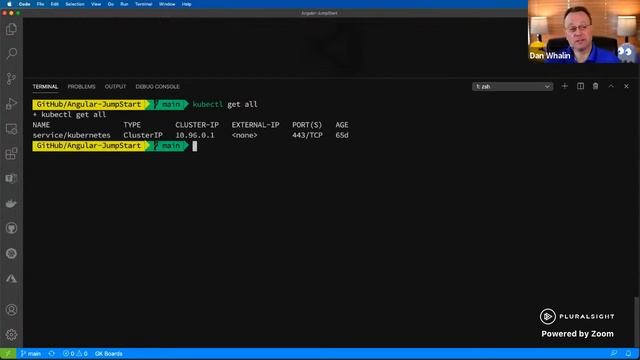
Task: Open the Explorer files view
Action: click(11, 29)
